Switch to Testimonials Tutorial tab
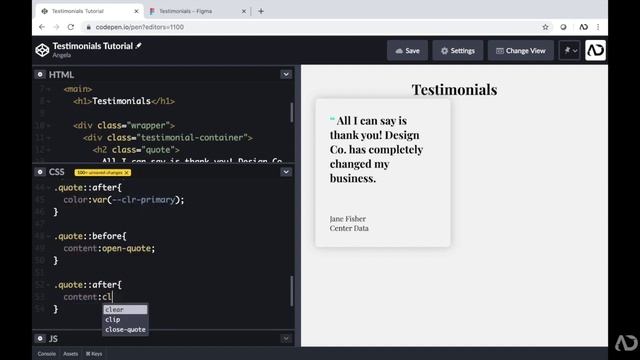This screenshot has width=640, height=360. click(x=78, y=11)
